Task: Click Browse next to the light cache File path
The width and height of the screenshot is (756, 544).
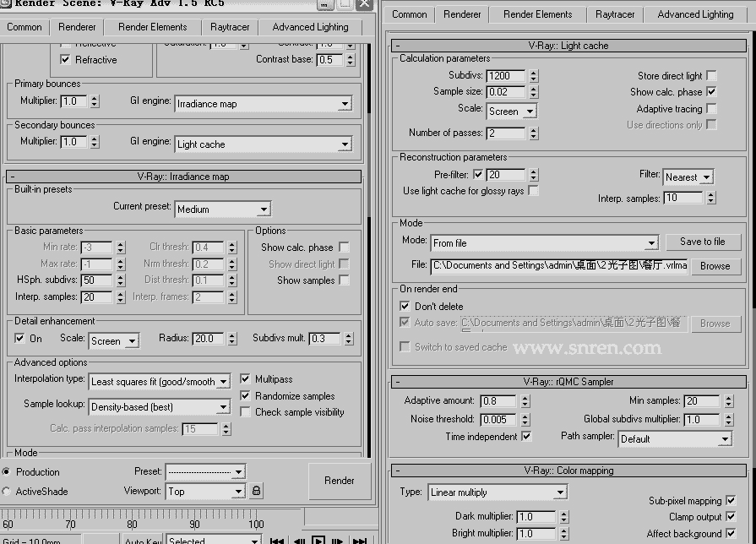Action: (715, 266)
